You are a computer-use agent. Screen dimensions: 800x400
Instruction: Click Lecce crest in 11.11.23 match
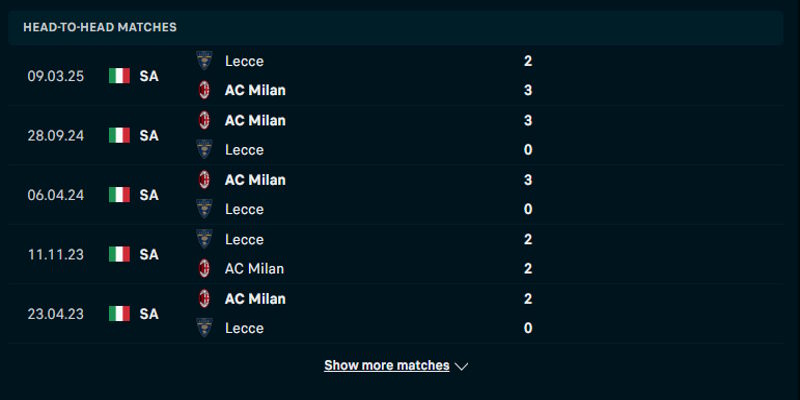pyautogui.click(x=204, y=239)
